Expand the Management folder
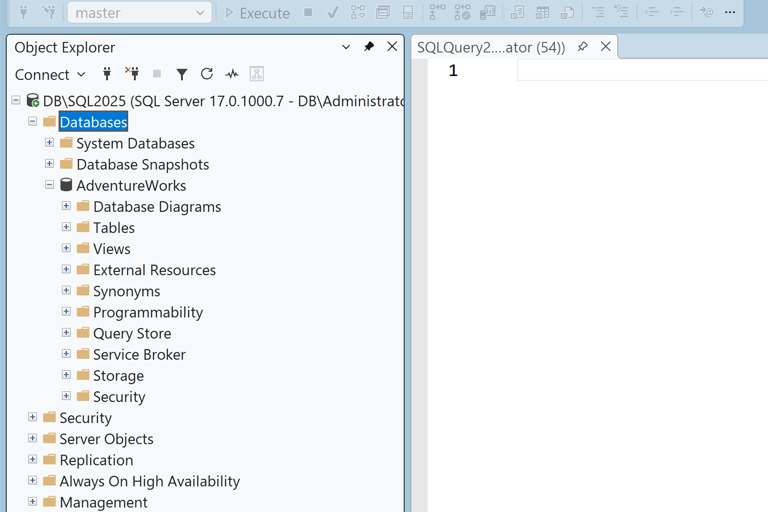 pyautogui.click(x=32, y=501)
